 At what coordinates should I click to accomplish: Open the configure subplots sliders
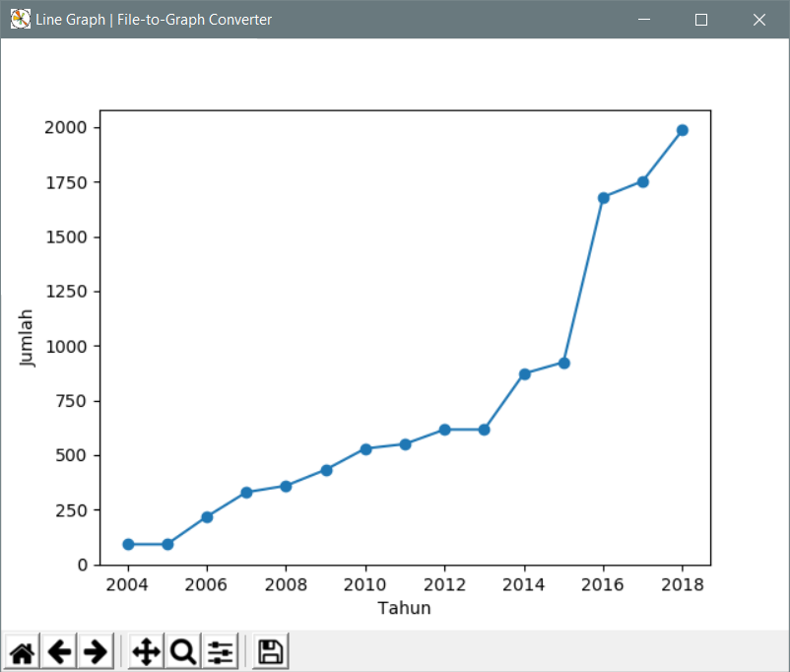point(221,652)
